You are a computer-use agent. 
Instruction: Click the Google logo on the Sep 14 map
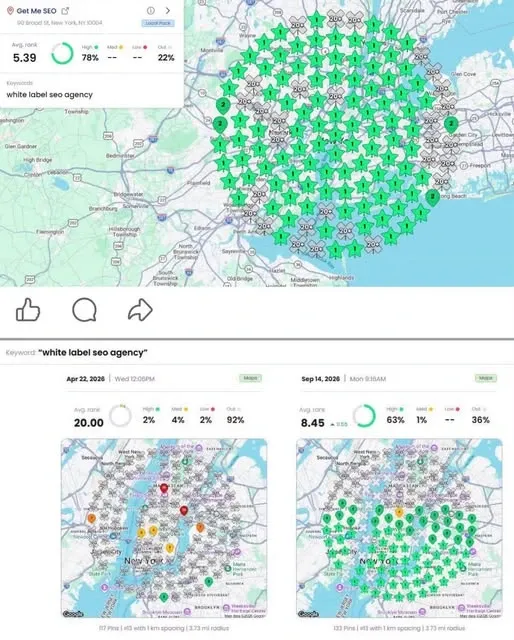pyautogui.click(x=309, y=614)
